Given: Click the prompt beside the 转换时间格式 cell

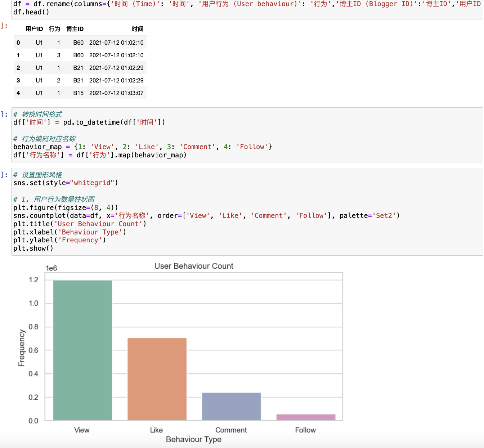Looking at the screenshot, I should pos(4,115).
